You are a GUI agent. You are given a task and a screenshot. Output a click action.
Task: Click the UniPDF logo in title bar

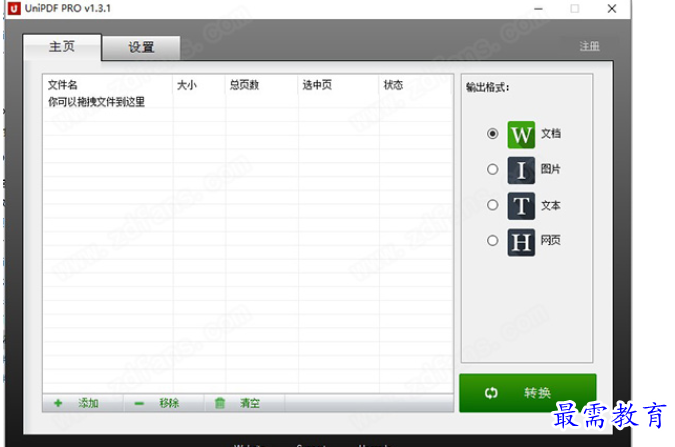pyautogui.click(x=14, y=8)
